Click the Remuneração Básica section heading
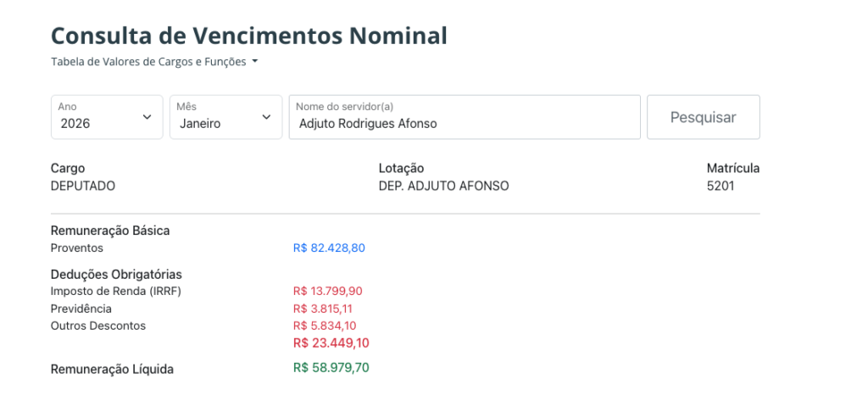The height and width of the screenshot is (412, 868). (x=110, y=231)
